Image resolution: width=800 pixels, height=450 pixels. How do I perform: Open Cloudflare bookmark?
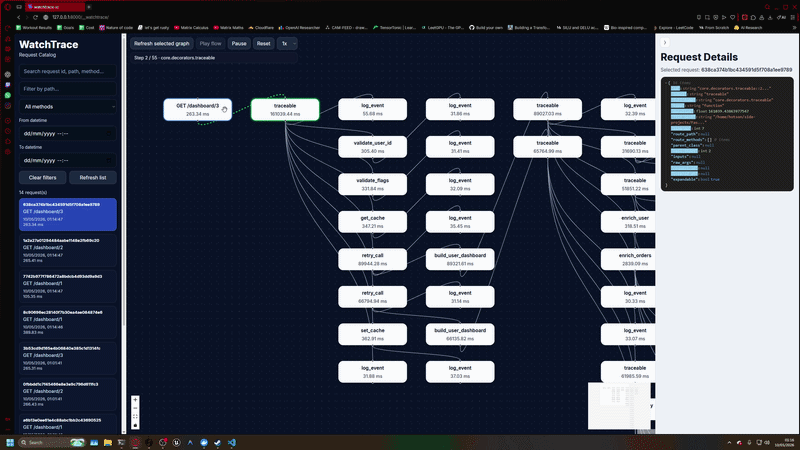point(261,28)
